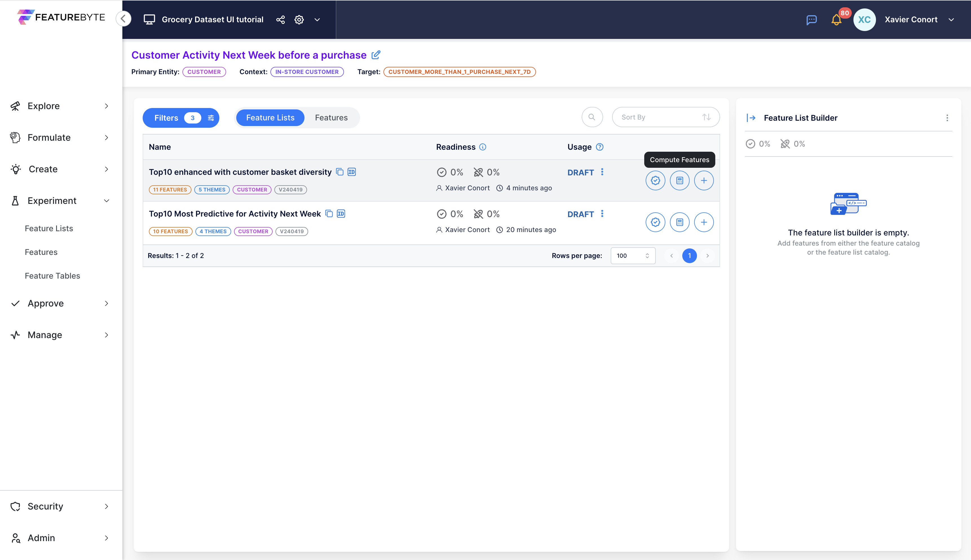Expand the catalog selector chevron
Viewport: 971px width, 560px height.
[317, 20]
